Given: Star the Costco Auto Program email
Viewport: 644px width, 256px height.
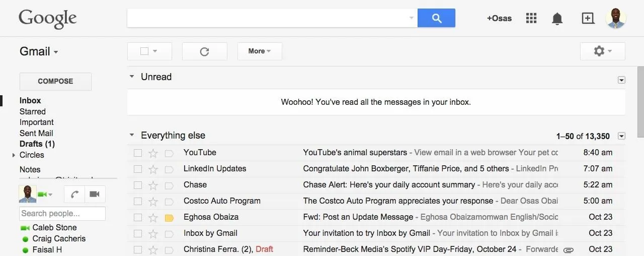Looking at the screenshot, I should 153,201.
